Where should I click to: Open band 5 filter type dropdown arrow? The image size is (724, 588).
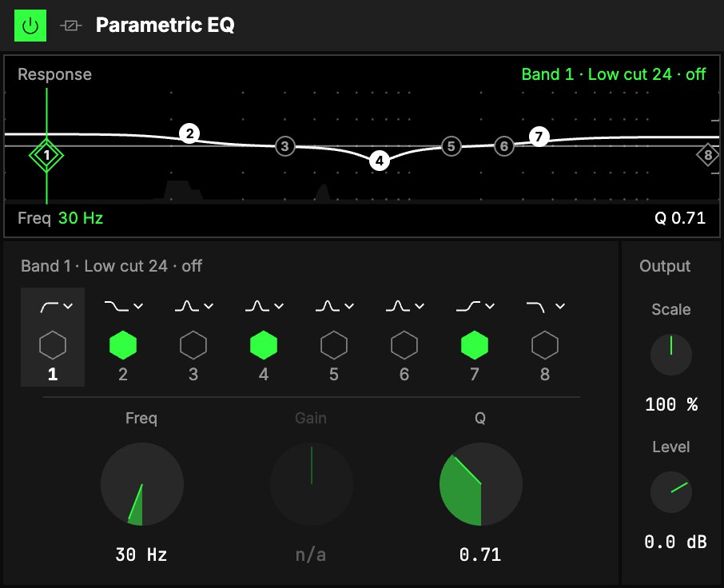(349, 306)
